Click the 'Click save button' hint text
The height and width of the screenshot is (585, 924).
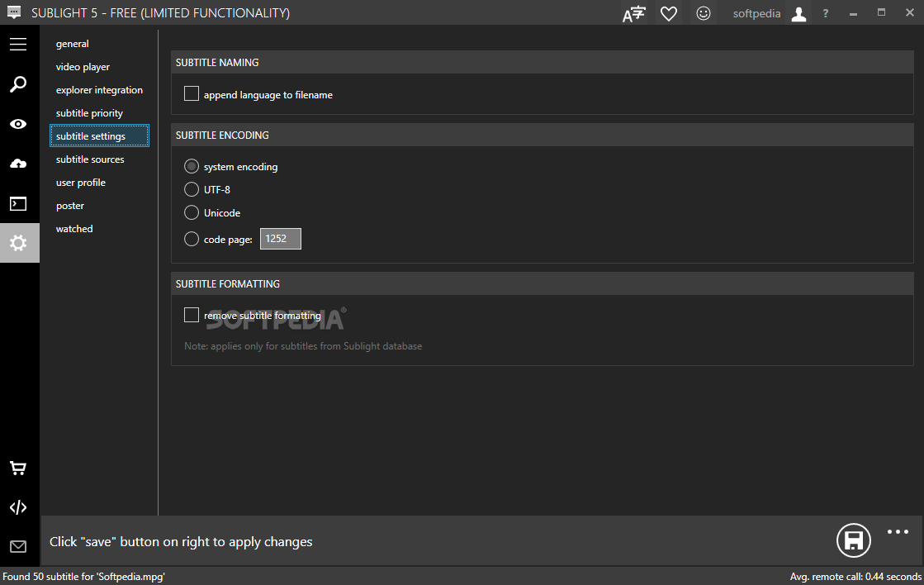[181, 541]
